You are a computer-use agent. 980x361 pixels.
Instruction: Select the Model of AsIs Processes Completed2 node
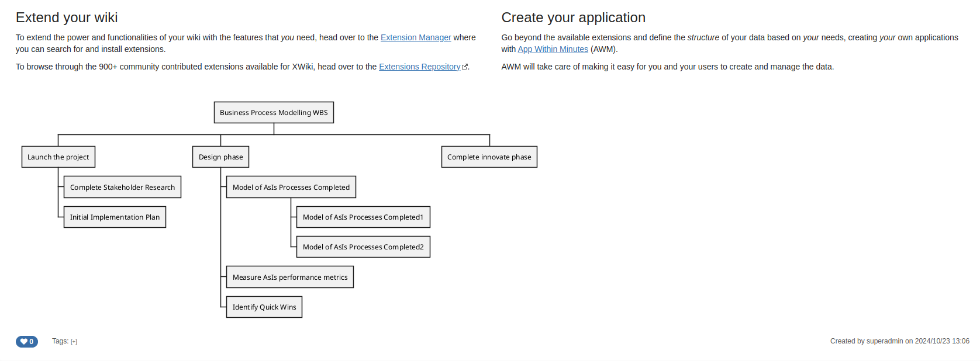(363, 247)
